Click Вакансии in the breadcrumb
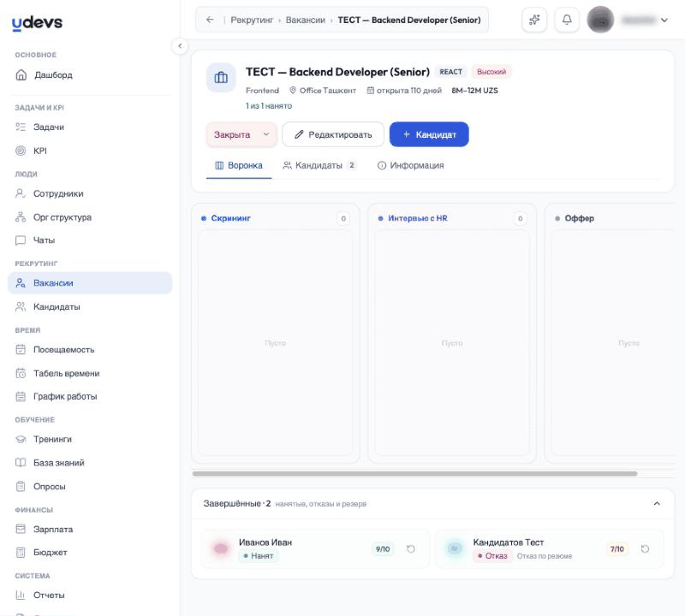 pyautogui.click(x=306, y=20)
